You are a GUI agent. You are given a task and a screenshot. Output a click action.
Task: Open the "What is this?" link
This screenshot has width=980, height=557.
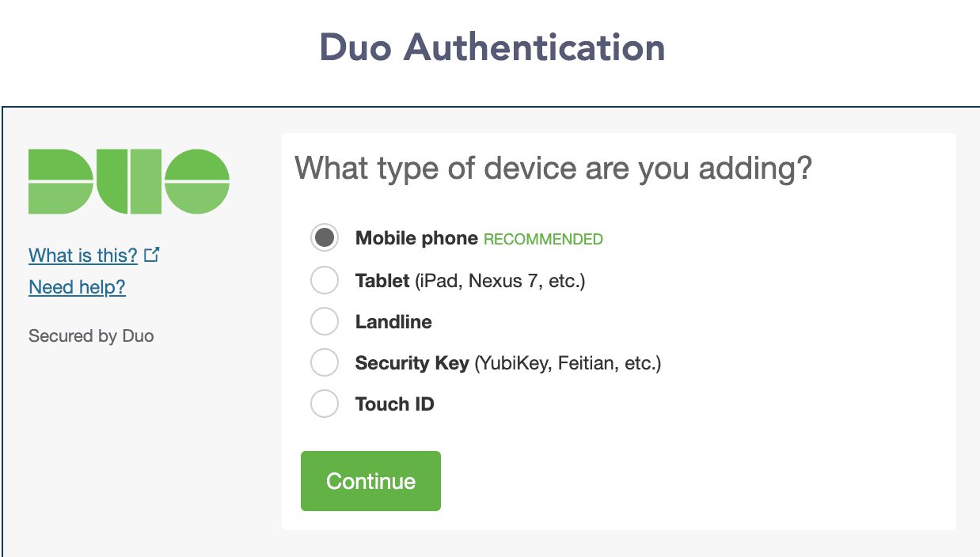pyautogui.click(x=82, y=255)
